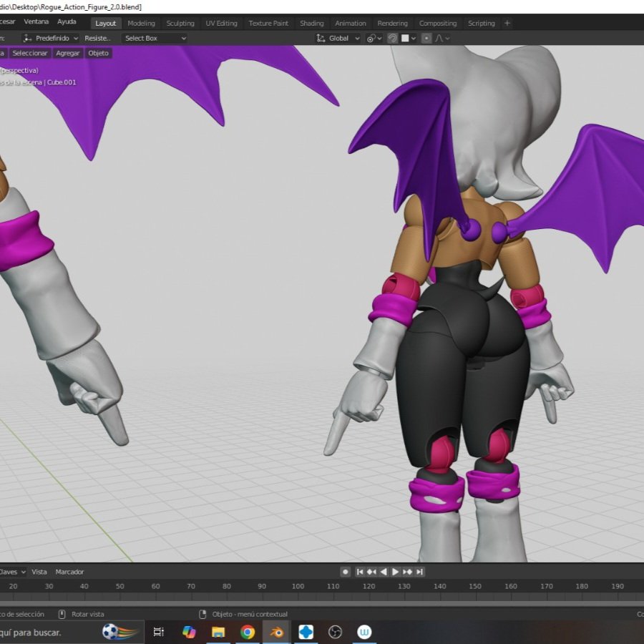Toggle auto keying record button
The height and width of the screenshot is (644, 644).
[346, 572]
